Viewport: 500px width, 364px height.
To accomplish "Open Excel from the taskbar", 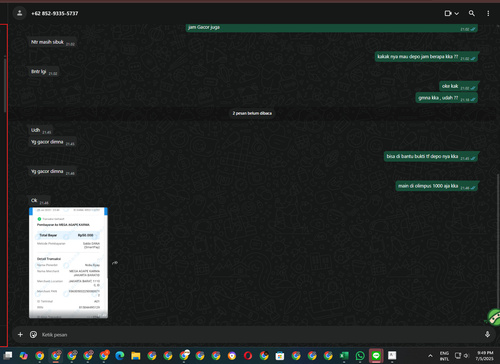I will pos(344,356).
